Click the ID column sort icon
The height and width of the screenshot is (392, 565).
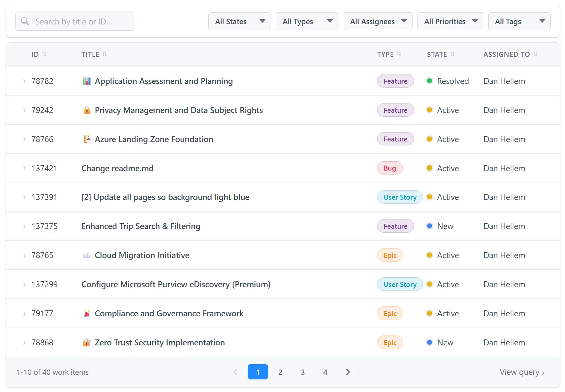coord(44,54)
